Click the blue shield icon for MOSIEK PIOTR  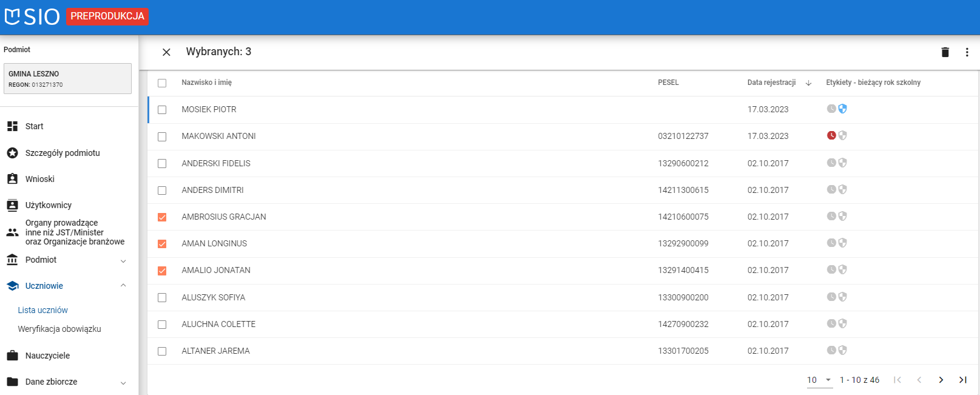pos(842,109)
